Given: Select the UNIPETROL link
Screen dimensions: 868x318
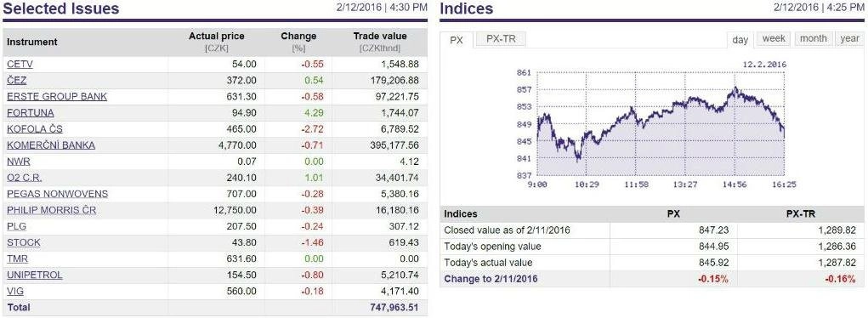Looking at the screenshot, I should [35, 275].
